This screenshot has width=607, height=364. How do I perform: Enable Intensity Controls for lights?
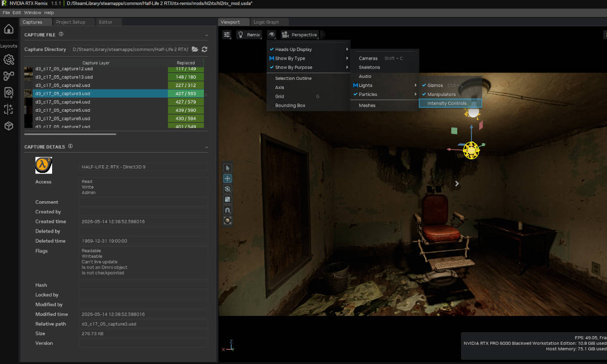(450, 103)
